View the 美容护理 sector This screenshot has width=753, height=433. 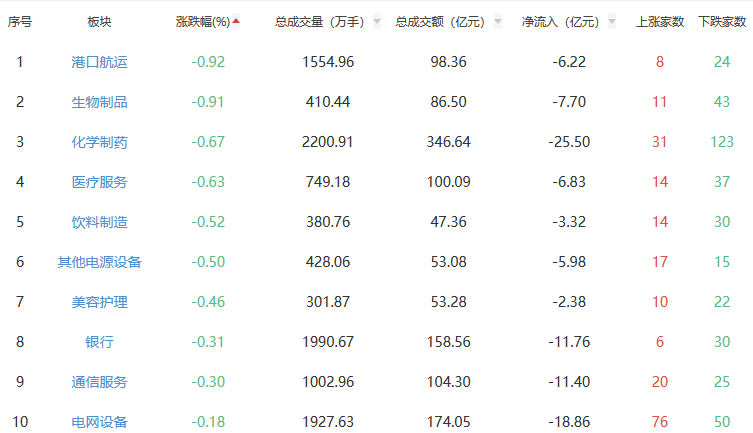pos(100,302)
